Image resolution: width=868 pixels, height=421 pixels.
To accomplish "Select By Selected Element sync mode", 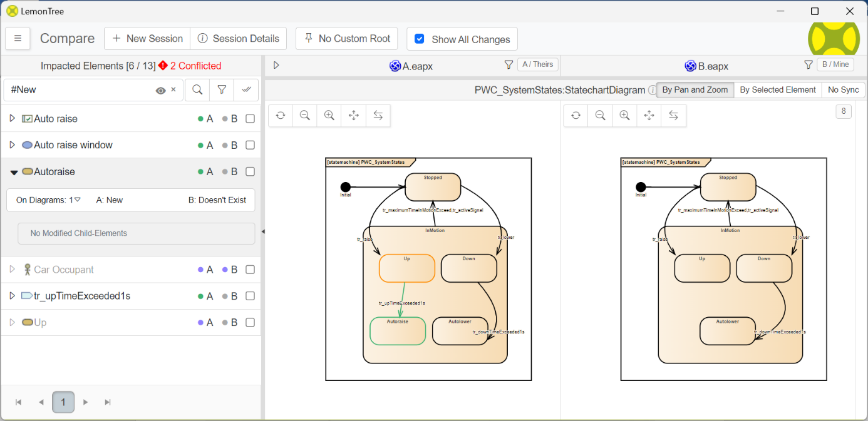I will tap(777, 90).
